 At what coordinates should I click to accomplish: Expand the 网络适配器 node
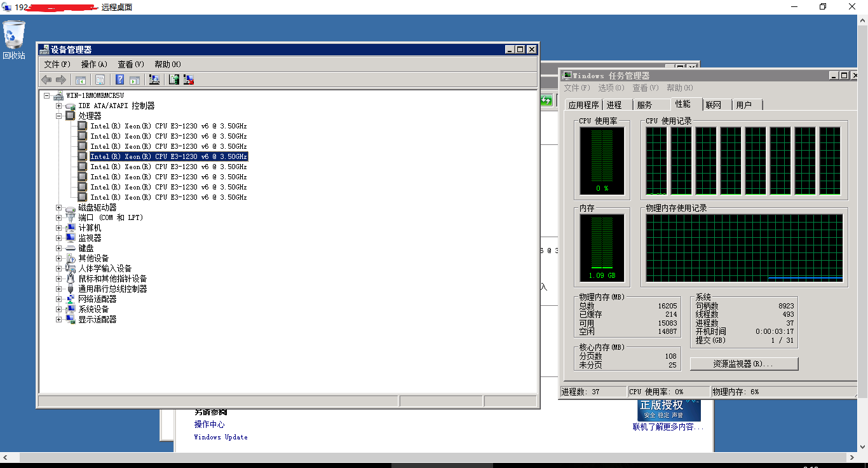pyautogui.click(x=58, y=299)
